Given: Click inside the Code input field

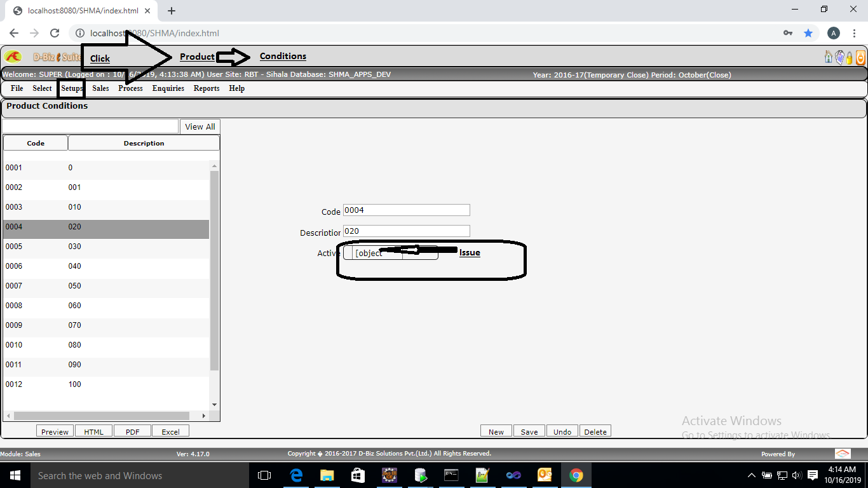Looking at the screenshot, I should tap(406, 210).
